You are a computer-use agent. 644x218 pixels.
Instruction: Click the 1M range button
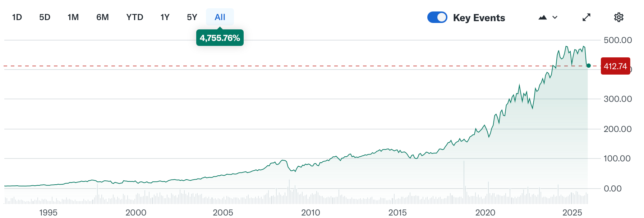point(73,17)
